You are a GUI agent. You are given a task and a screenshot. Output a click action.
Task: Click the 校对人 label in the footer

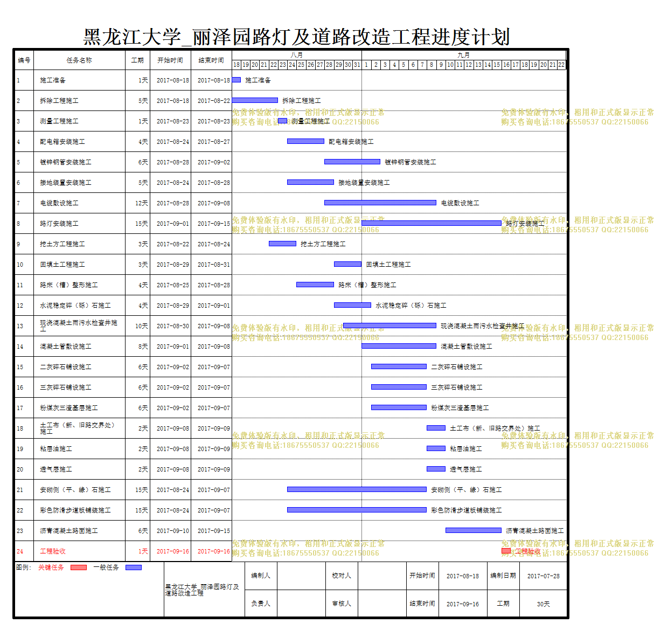pos(342,576)
